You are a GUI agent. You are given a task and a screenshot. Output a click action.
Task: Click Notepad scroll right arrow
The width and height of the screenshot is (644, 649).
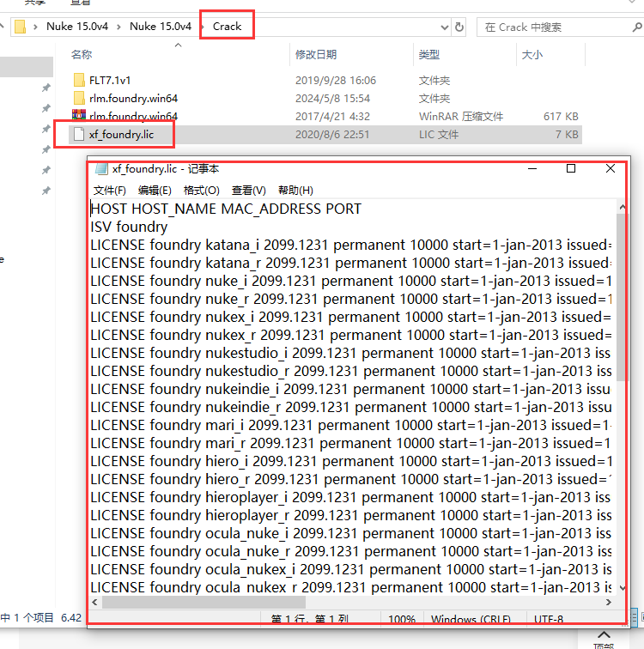(609, 602)
